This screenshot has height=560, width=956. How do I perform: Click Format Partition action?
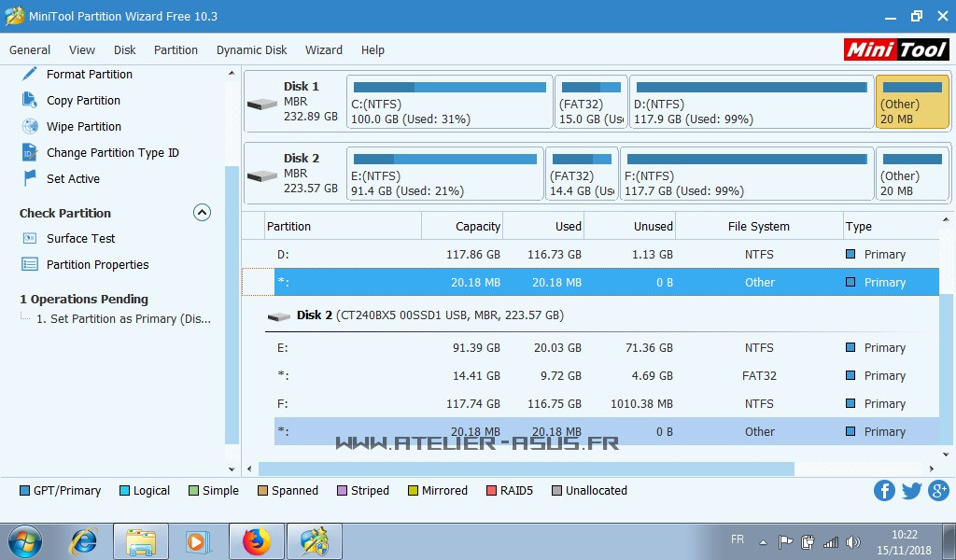pos(90,75)
